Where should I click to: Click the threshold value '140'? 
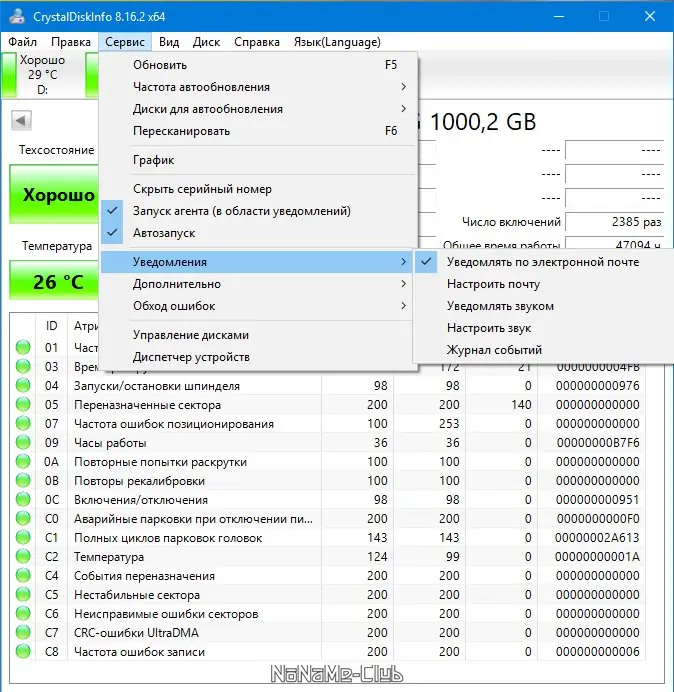click(x=521, y=405)
